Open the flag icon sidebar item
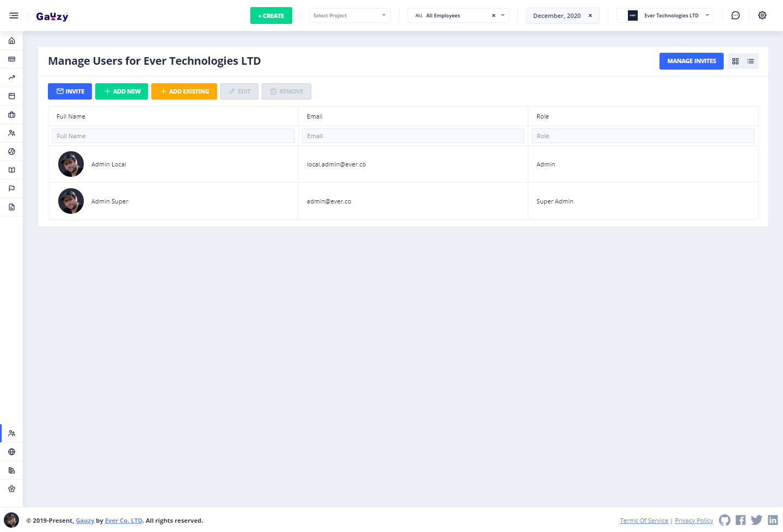The image size is (783, 532). pos(11,189)
